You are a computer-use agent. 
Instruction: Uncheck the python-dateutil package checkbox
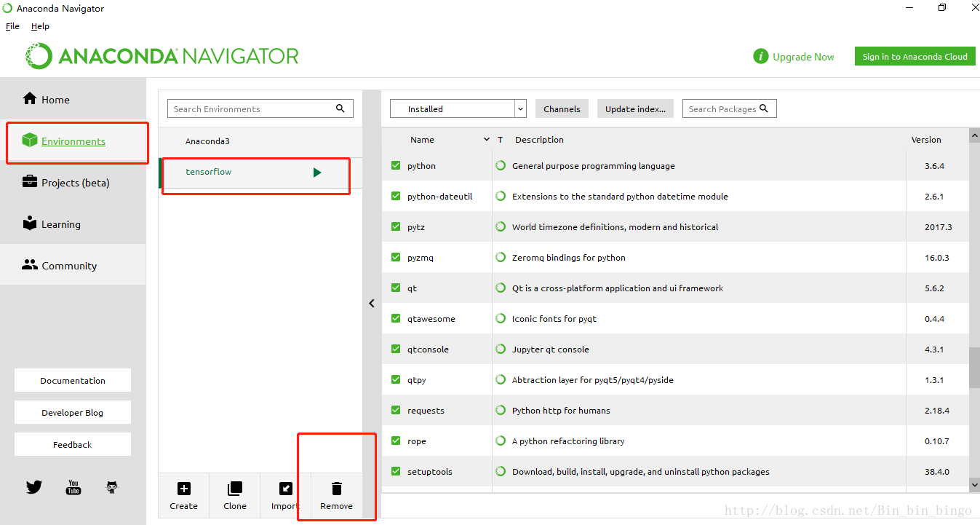(396, 196)
